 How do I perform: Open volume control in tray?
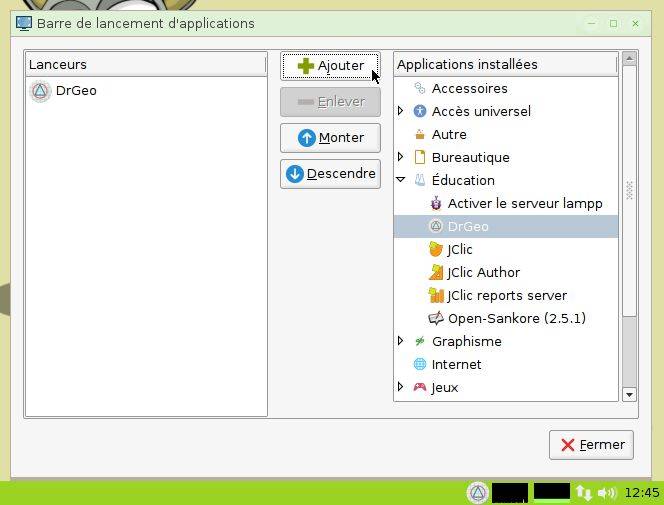606,493
